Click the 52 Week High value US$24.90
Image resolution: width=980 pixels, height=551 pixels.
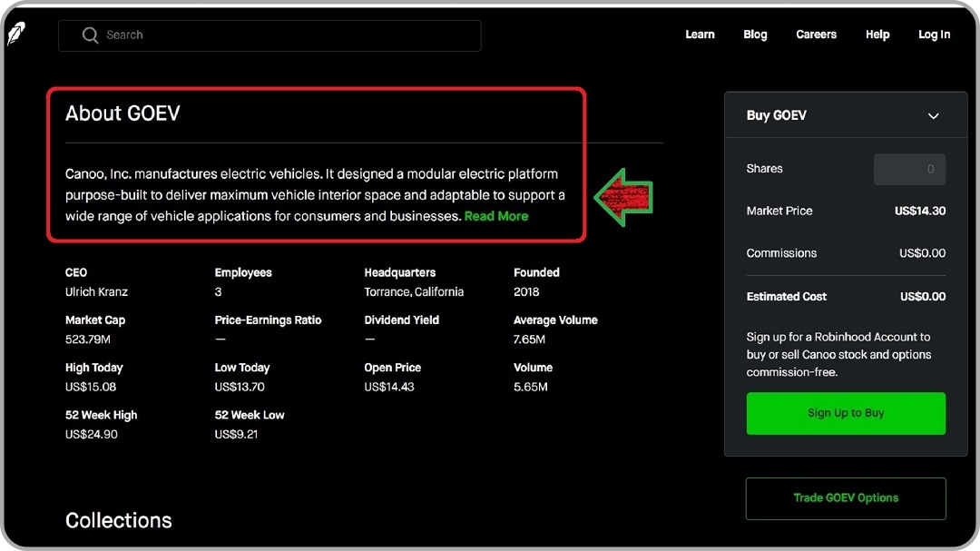coord(92,435)
